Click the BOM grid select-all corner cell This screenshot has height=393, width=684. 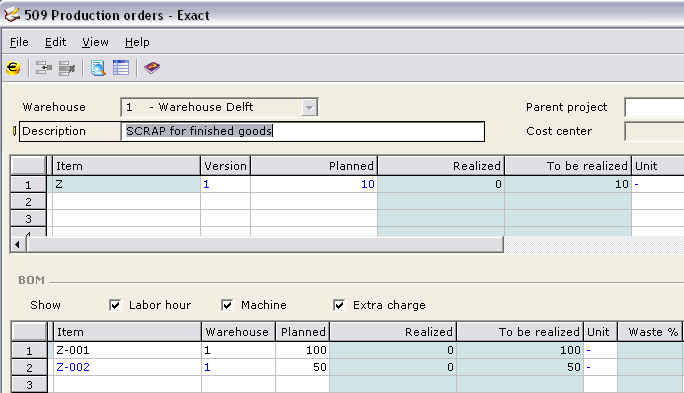coord(29,332)
